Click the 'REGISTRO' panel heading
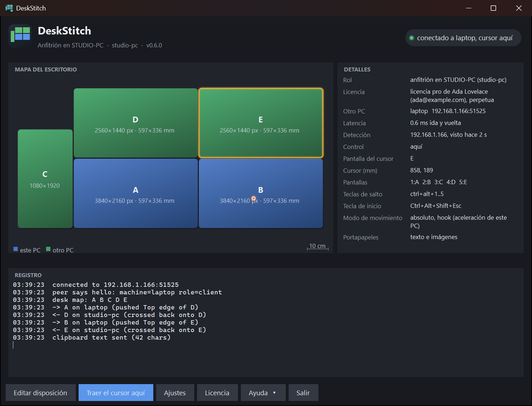This screenshot has height=406, width=532. (28, 275)
